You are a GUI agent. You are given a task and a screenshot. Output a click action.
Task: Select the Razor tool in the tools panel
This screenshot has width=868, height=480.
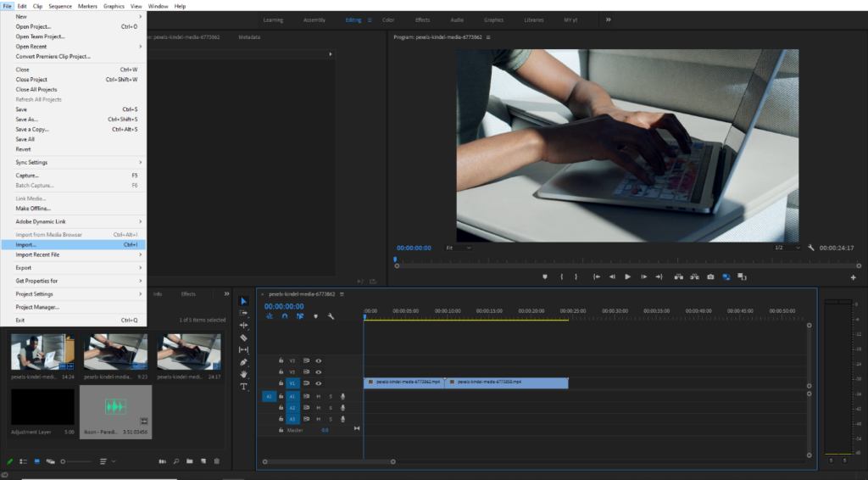(244, 338)
